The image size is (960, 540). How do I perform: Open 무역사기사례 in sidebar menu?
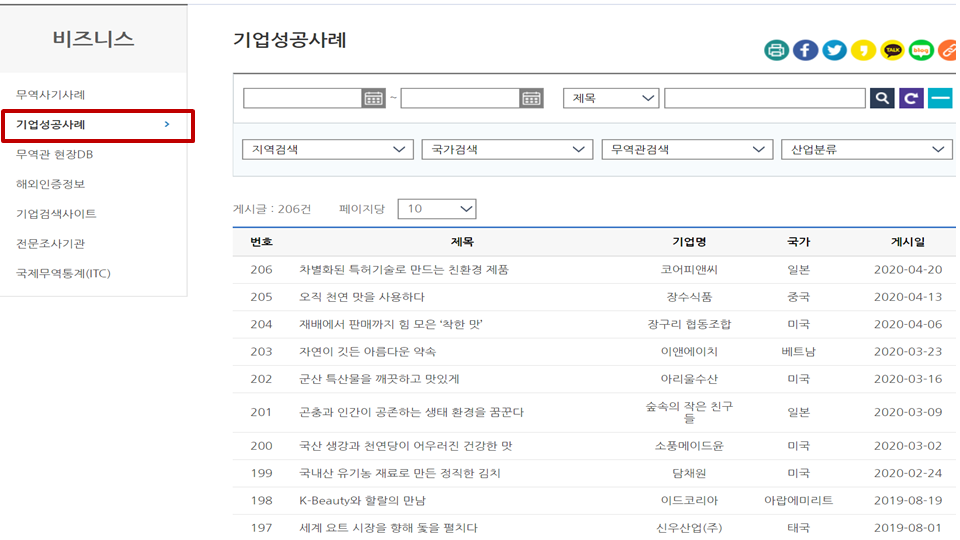click(50, 95)
